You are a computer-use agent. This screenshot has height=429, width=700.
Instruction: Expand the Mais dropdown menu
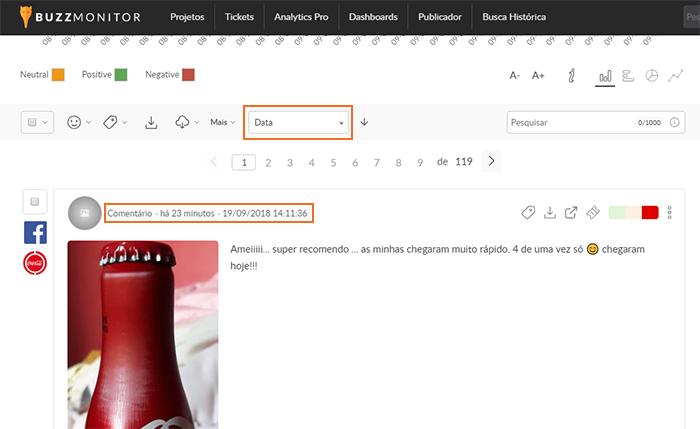click(222, 122)
